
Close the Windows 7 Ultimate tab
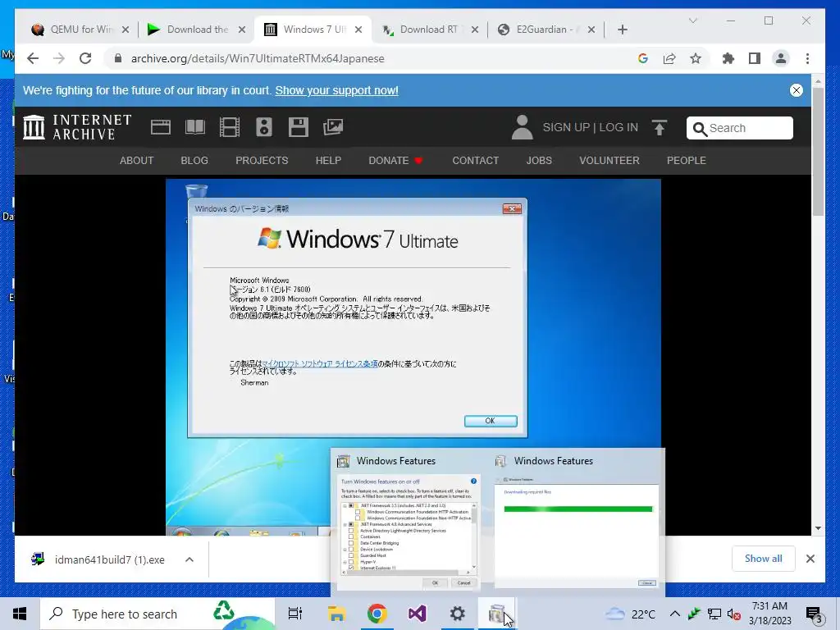[358, 30]
